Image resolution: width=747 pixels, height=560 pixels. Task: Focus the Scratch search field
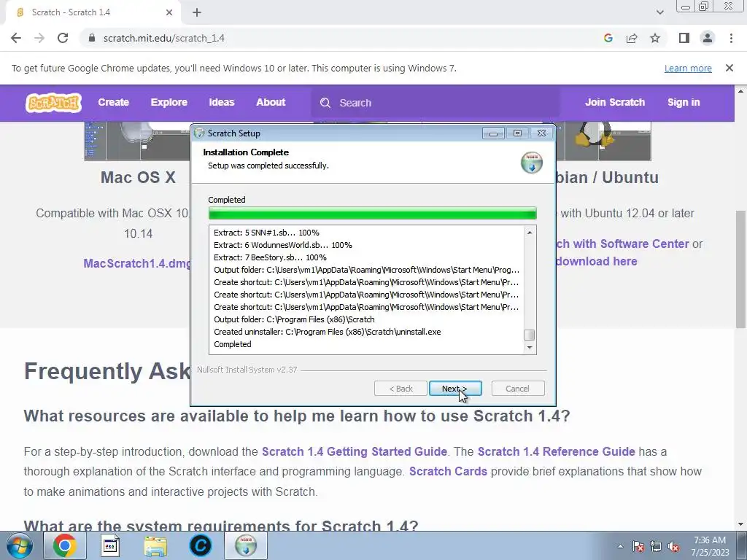point(436,103)
